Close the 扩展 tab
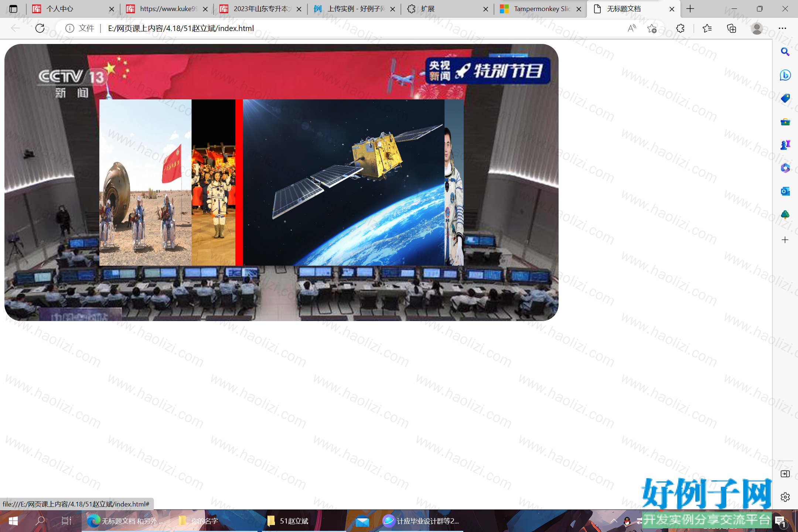798x532 pixels. coord(486,9)
